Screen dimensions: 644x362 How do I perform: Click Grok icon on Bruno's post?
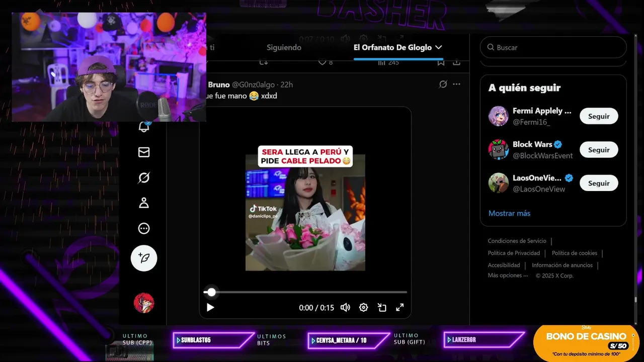point(443,84)
